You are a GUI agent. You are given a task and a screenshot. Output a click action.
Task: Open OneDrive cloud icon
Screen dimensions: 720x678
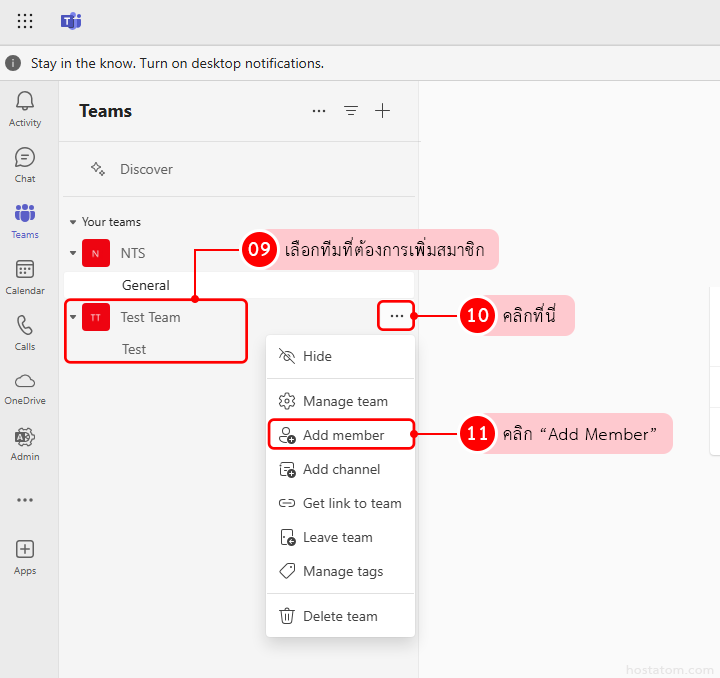pyautogui.click(x=25, y=387)
